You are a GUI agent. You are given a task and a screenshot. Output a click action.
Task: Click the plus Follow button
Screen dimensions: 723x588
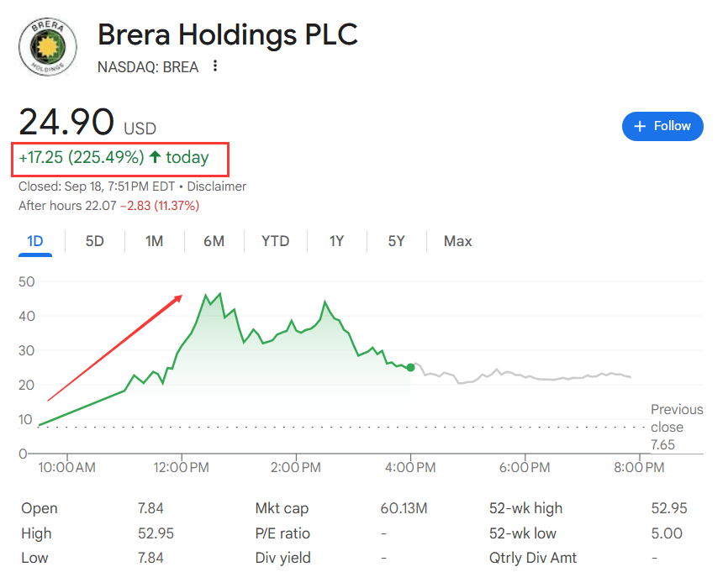click(x=662, y=126)
